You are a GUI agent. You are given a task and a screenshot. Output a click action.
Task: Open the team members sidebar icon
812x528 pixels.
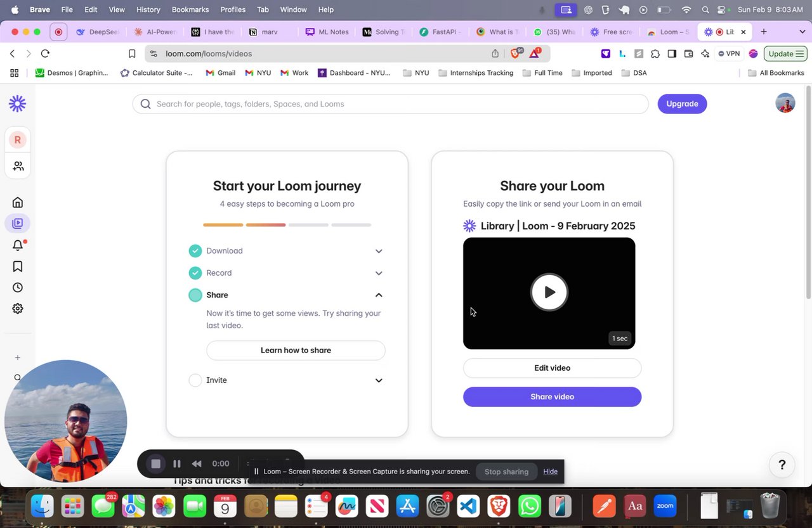18,166
